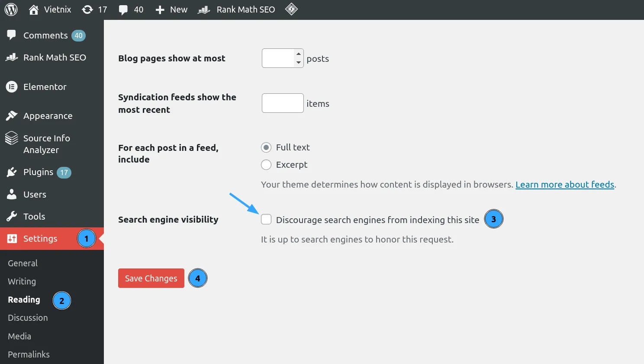Open the comments bubble icon in toolbar

coord(124,10)
